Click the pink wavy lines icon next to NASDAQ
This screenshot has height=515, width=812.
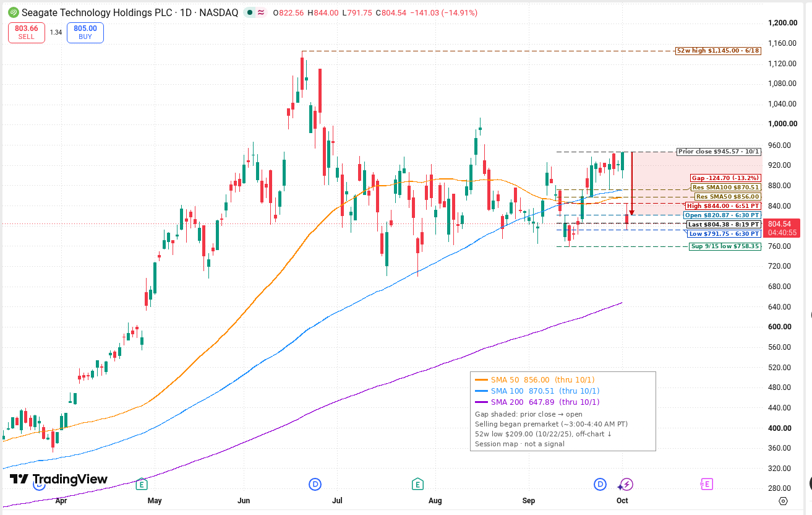pos(261,12)
